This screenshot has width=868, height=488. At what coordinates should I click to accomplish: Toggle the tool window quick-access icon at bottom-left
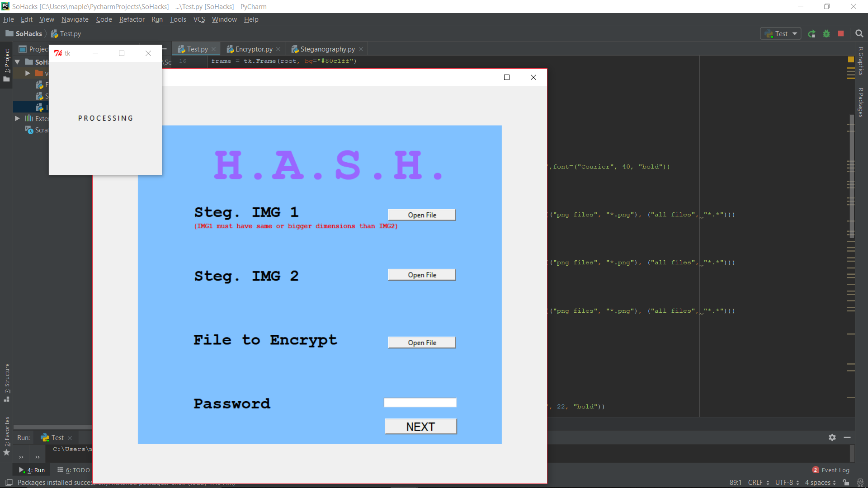click(9, 483)
